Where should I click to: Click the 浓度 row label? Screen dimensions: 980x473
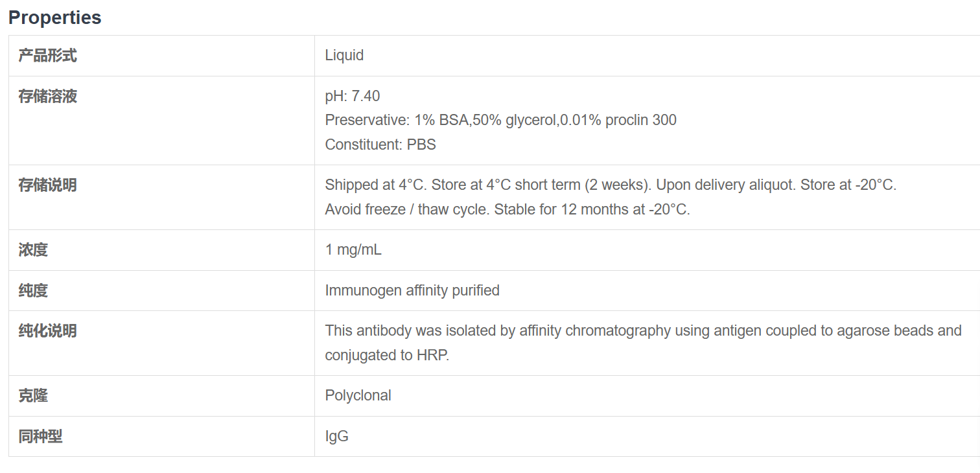pos(33,250)
